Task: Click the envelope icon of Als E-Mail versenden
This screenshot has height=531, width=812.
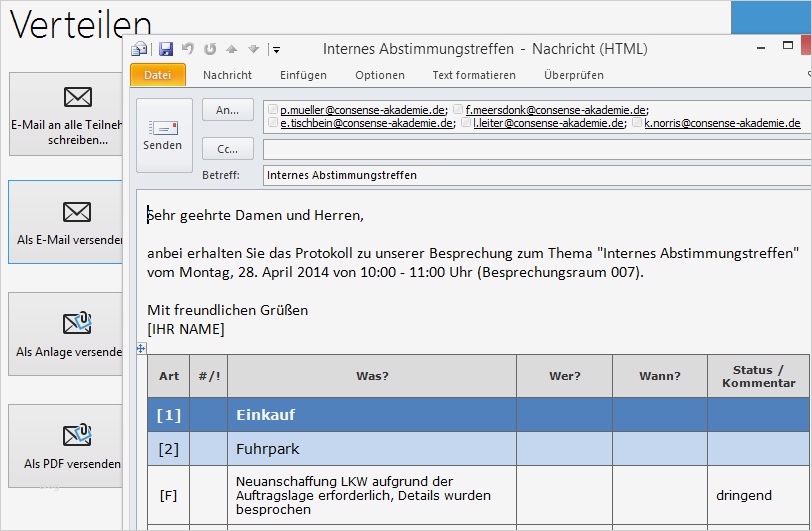Action: click(x=77, y=212)
